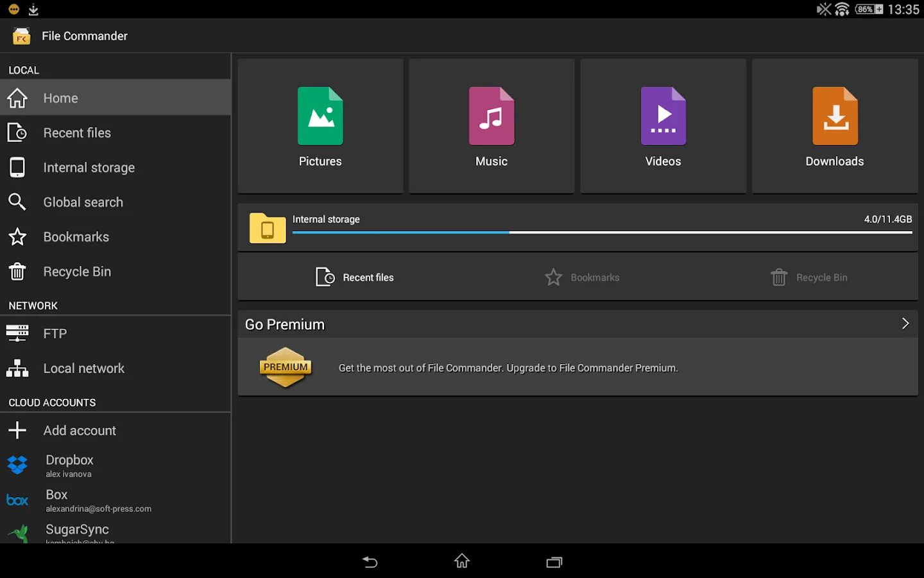The image size is (924, 578).
Task: Click the plus icon to add account
Action: (17, 430)
